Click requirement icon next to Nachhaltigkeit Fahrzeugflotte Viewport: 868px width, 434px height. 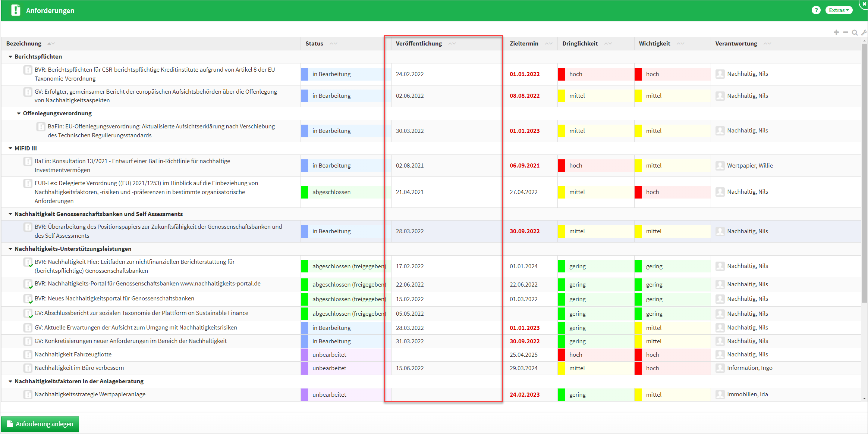tap(28, 355)
